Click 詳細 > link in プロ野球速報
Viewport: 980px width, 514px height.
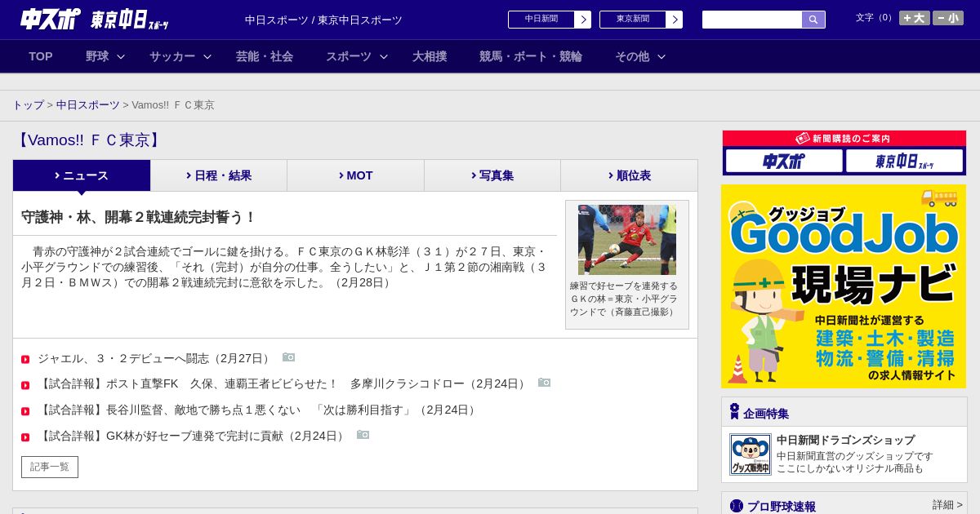pyautogui.click(x=947, y=505)
